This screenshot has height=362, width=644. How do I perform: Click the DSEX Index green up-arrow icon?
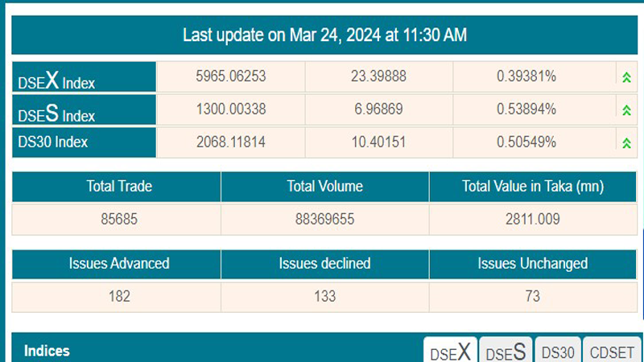tap(625, 77)
